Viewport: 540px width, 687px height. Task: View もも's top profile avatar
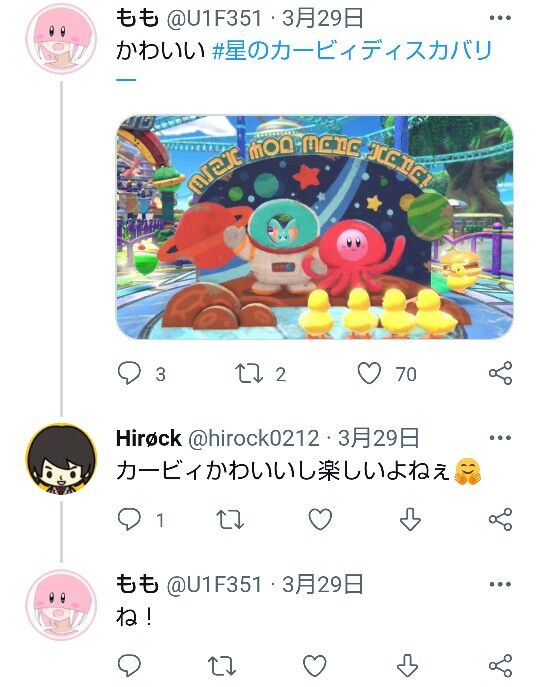pyautogui.click(x=61, y=39)
